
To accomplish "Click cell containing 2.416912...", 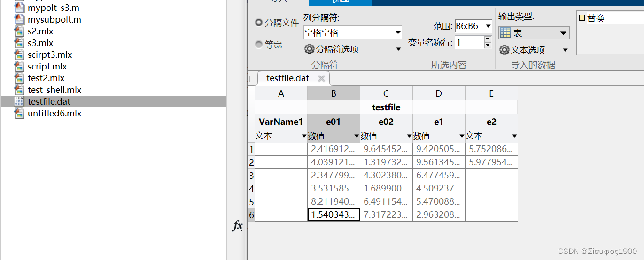I will (x=334, y=149).
